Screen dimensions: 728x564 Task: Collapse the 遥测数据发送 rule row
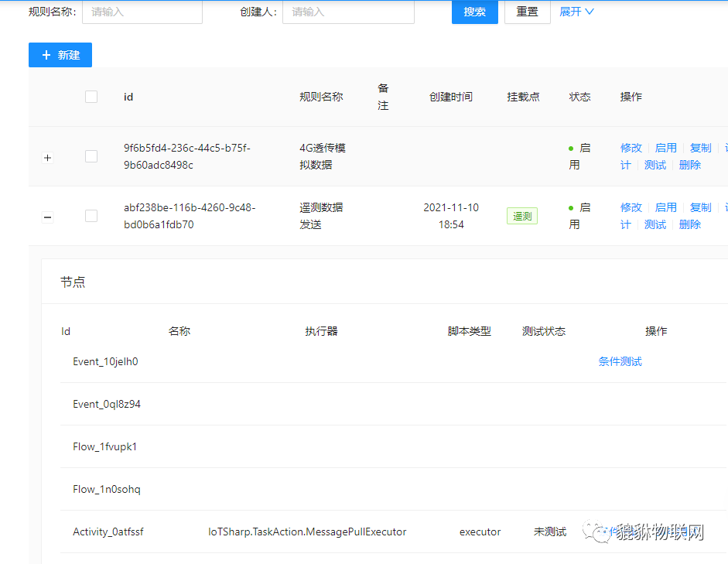click(x=47, y=217)
